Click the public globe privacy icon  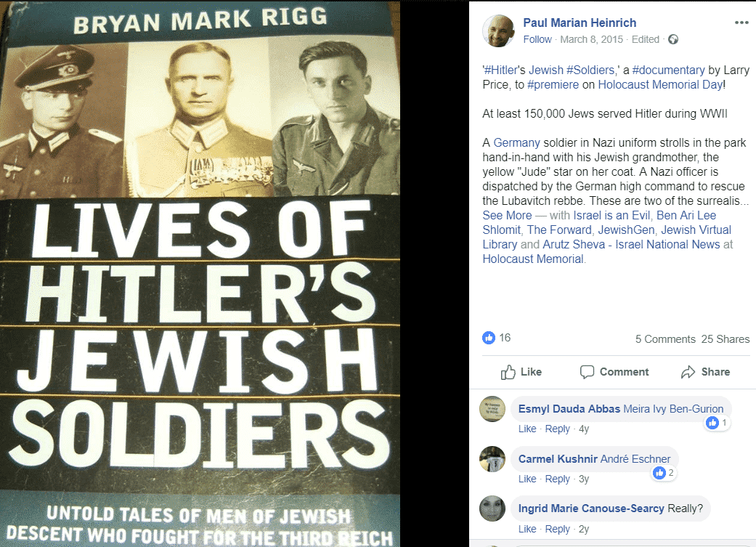pyautogui.click(x=673, y=39)
